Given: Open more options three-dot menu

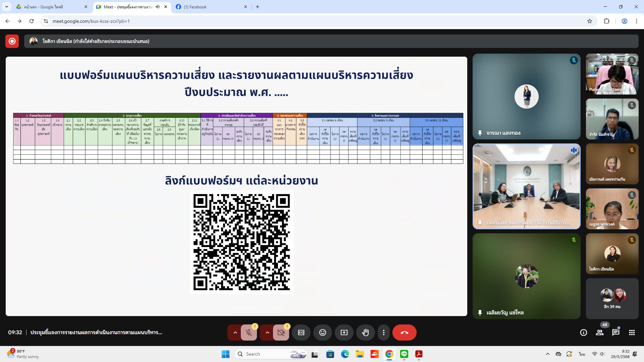Looking at the screenshot, I should (x=383, y=333).
